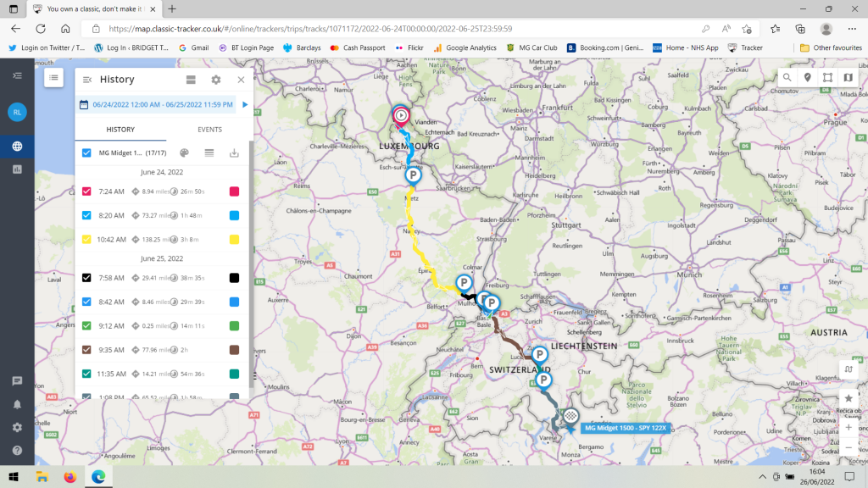Open the Gmail bookmark
This screenshot has width=868, height=488.
click(x=194, y=47)
